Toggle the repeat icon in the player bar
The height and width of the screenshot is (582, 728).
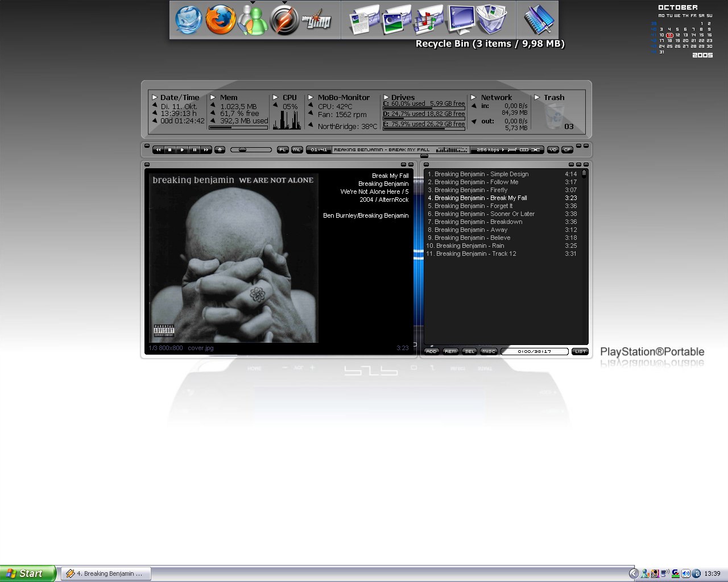point(524,149)
